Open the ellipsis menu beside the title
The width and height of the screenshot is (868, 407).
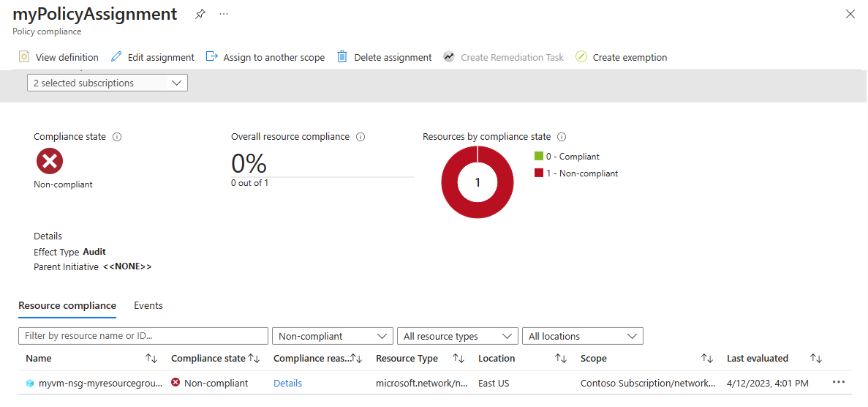click(224, 15)
